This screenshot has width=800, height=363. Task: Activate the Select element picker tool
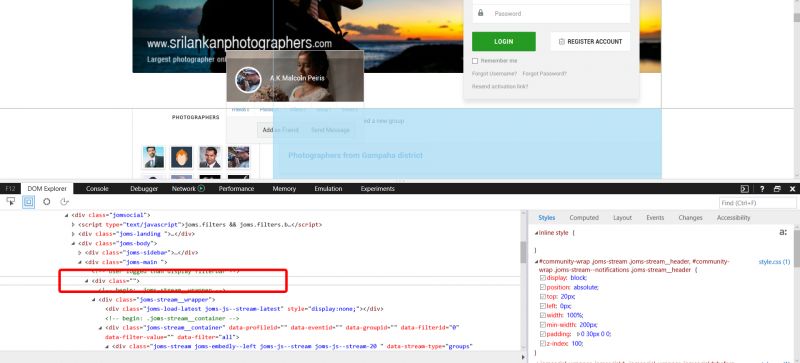(x=10, y=202)
